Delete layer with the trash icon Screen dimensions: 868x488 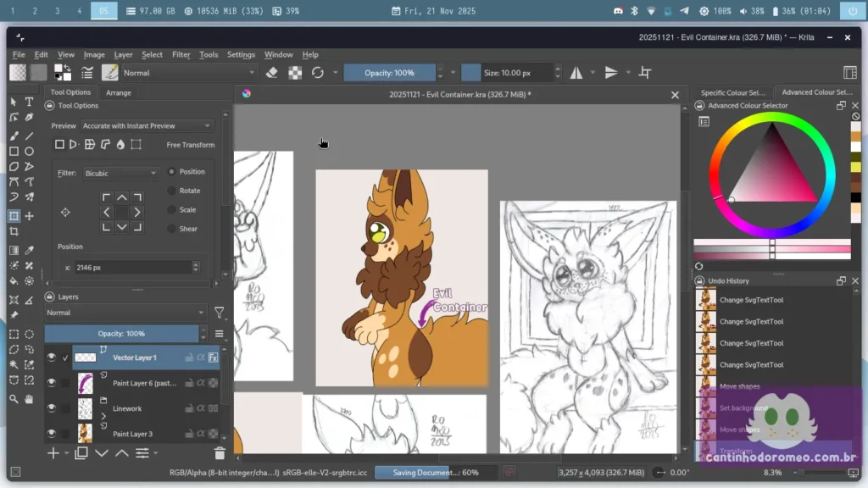pyautogui.click(x=220, y=453)
